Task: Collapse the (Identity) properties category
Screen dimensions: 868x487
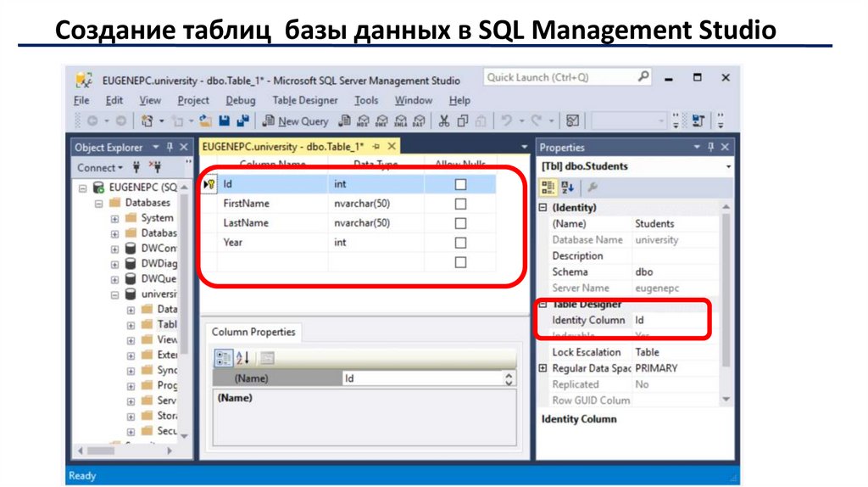Action: click(x=543, y=207)
